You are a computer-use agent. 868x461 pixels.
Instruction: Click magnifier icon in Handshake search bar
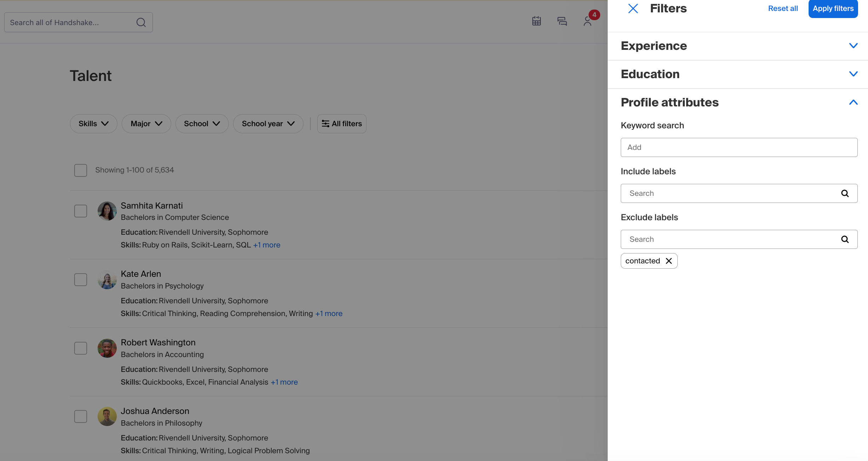click(141, 23)
